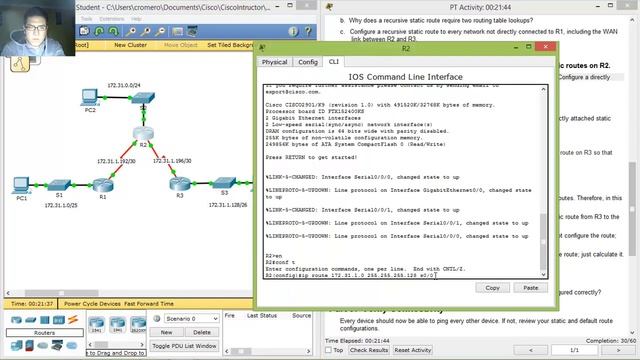Pick the 2620XM router model
This screenshot has width=640, height=360.
point(138,324)
